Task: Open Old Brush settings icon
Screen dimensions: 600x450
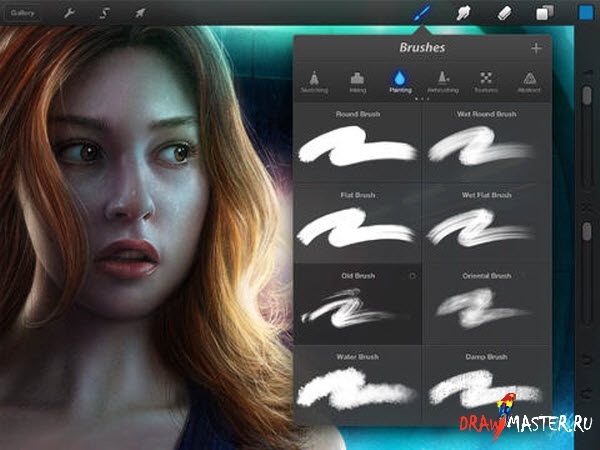Action: [x=412, y=276]
